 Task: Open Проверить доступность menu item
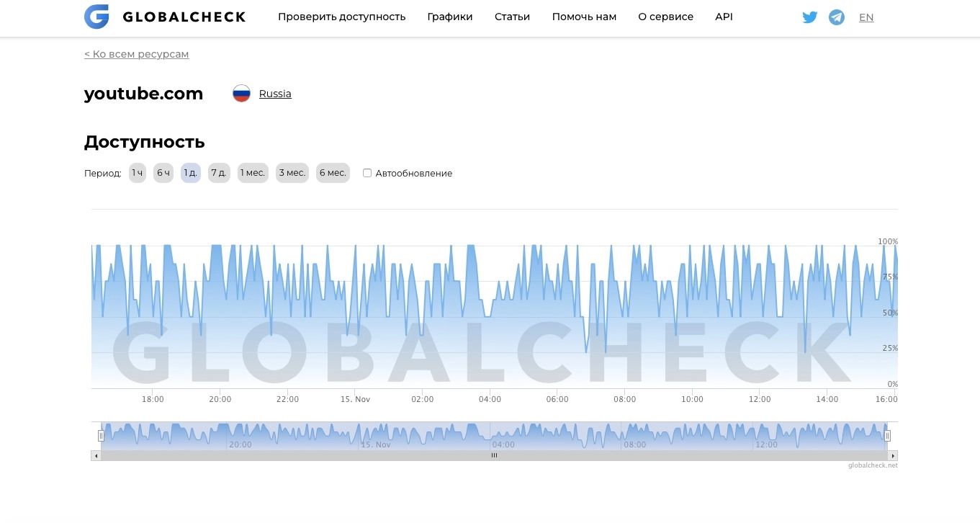pyautogui.click(x=342, y=17)
